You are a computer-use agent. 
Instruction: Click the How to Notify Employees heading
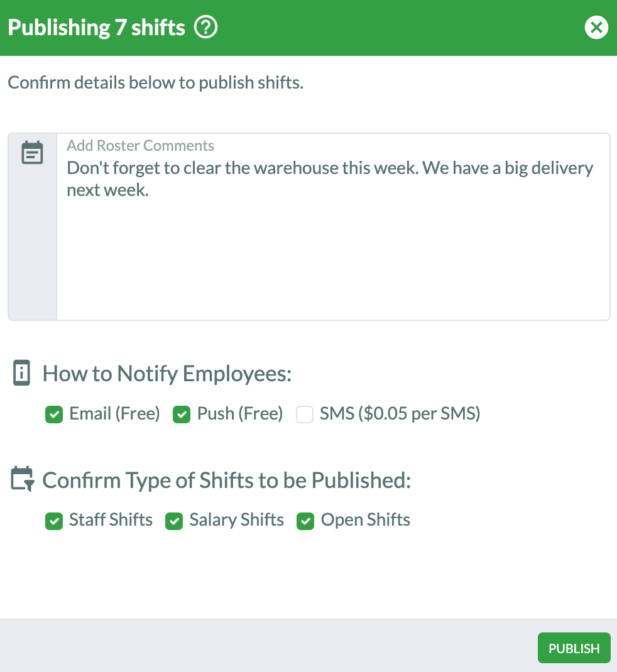(x=167, y=373)
